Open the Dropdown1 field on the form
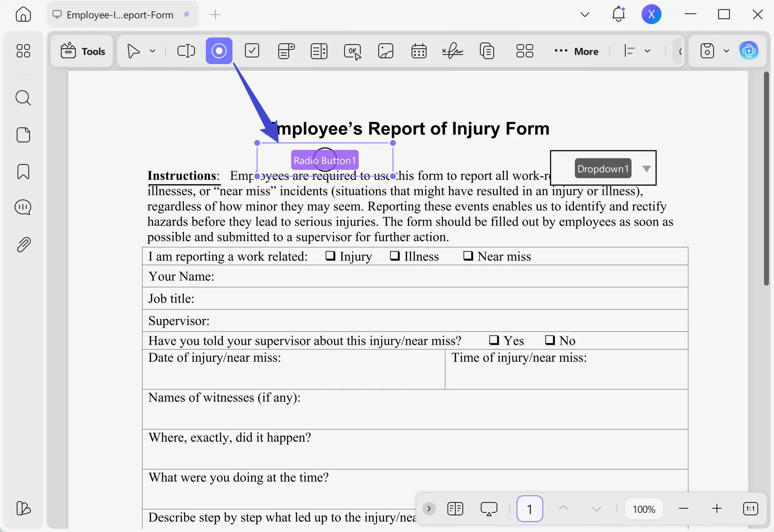Image resolution: width=774 pixels, height=532 pixels. point(646,168)
